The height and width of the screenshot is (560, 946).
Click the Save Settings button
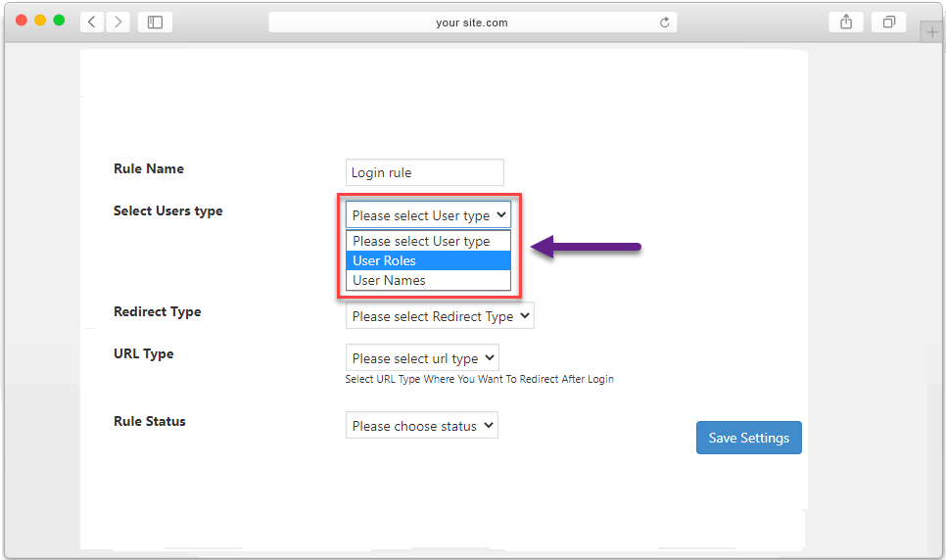click(x=749, y=438)
